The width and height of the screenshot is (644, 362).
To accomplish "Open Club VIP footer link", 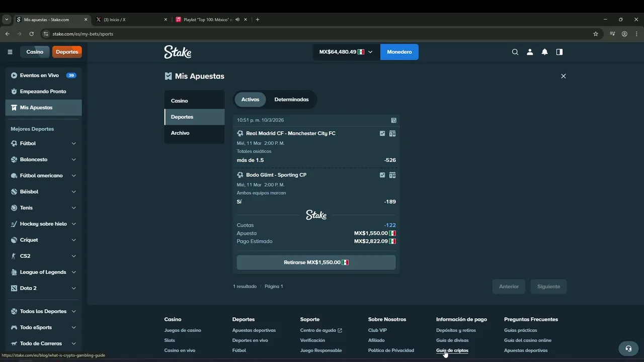I will tap(377, 330).
